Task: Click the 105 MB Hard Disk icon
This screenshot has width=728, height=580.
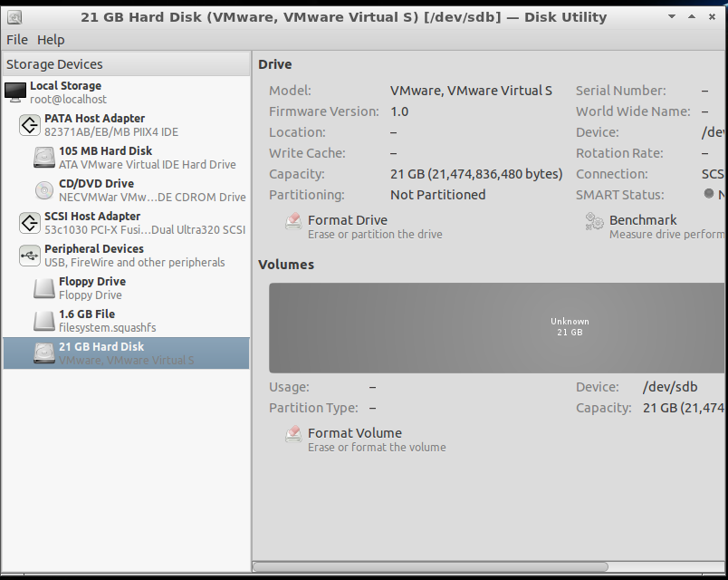Action: pos(44,158)
